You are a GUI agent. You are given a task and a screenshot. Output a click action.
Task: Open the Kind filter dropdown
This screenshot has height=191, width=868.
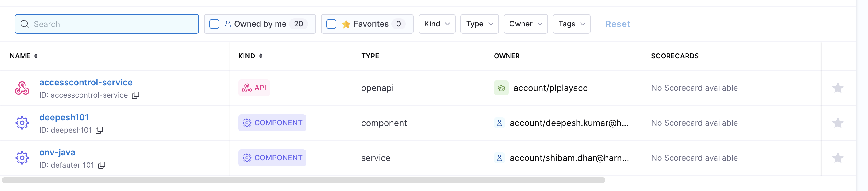(437, 24)
